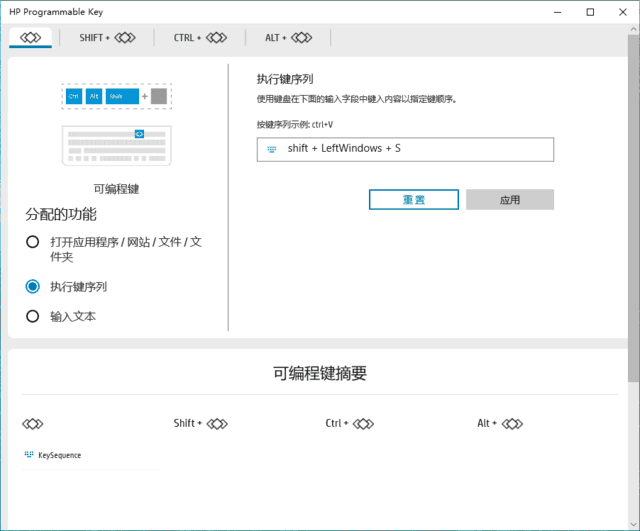Maximize the HP Programmable Key window
Image resolution: width=640 pixels, height=531 pixels.
pyautogui.click(x=590, y=12)
